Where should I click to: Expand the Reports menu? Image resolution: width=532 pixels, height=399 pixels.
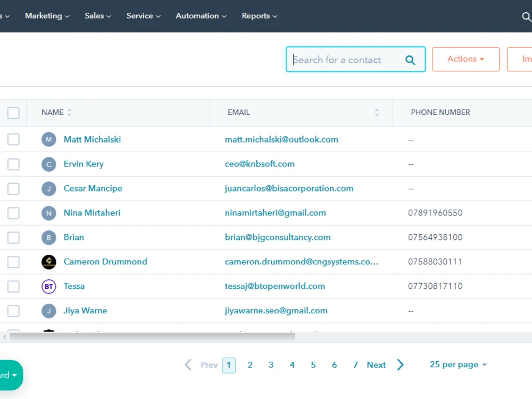coord(260,16)
